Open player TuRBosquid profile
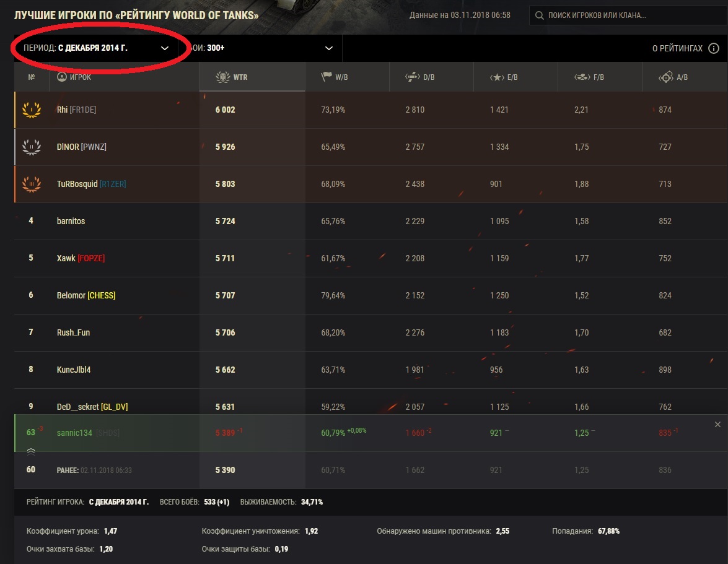Viewport: 728px width, 564px height. tap(77, 184)
